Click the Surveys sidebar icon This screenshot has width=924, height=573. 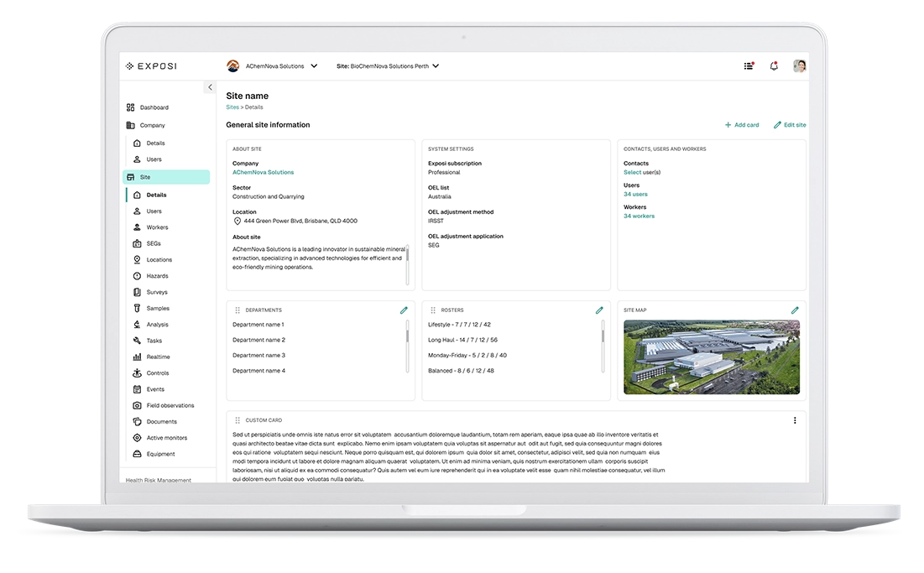[137, 292]
